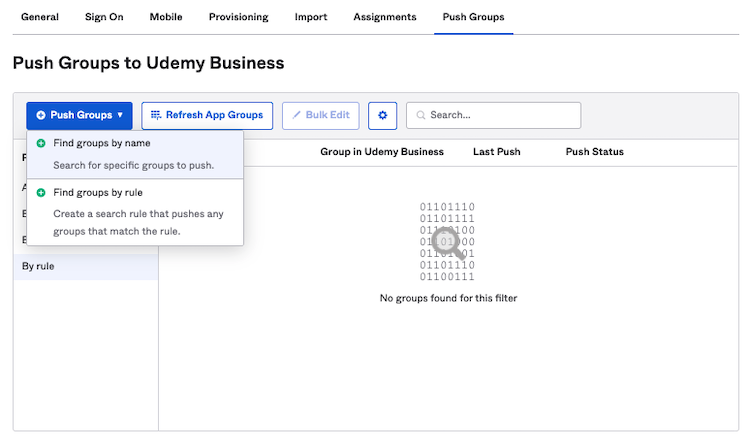Select the Import tab
This screenshot has width=750, height=446.
[x=310, y=17]
